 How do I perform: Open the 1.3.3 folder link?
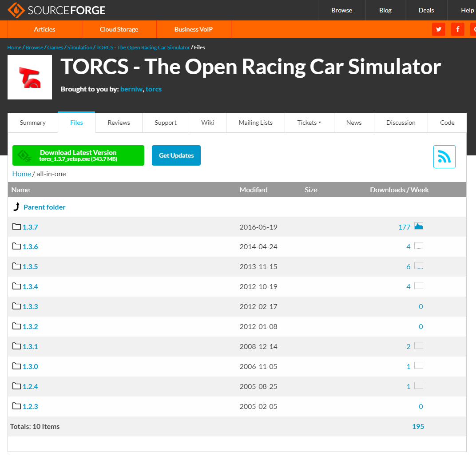click(x=30, y=307)
